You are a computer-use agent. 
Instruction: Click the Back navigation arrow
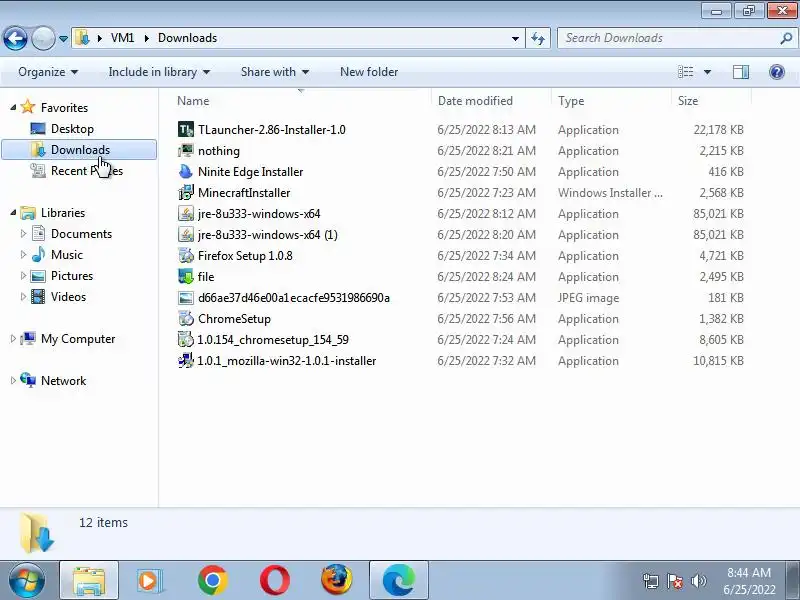click(15, 38)
